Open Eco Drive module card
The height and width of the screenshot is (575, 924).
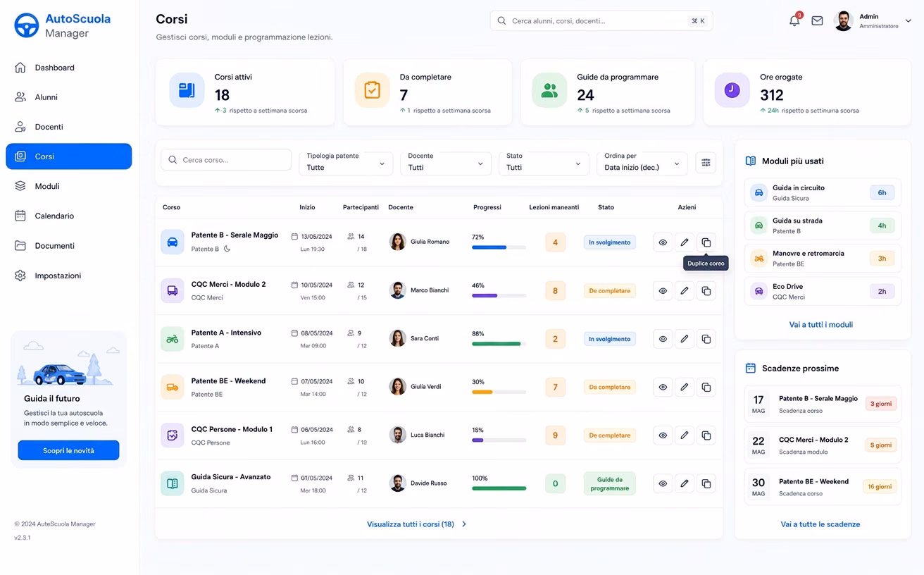823,291
